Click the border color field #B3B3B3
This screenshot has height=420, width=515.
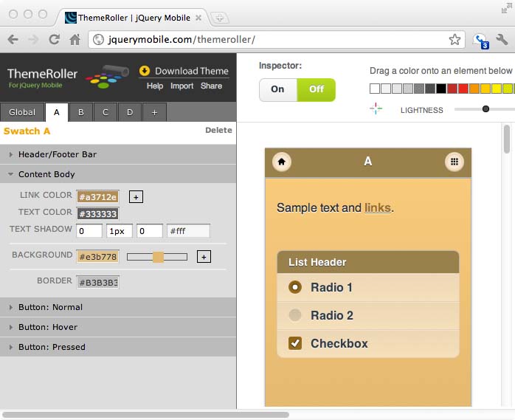pos(97,282)
